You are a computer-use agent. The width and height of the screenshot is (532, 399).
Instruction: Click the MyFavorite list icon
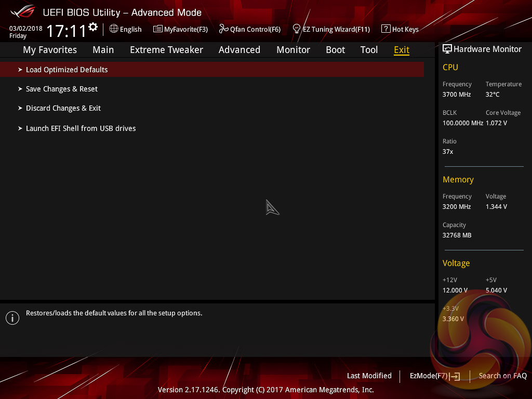click(x=157, y=29)
